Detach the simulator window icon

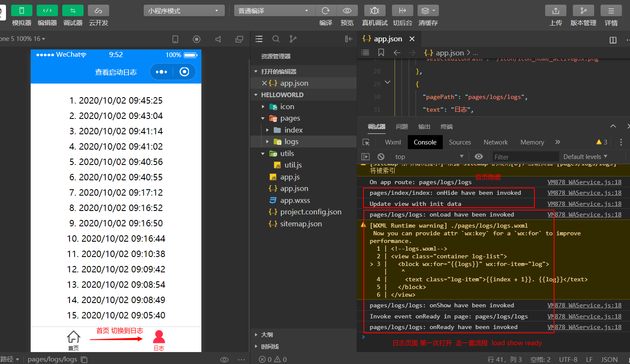click(x=239, y=39)
